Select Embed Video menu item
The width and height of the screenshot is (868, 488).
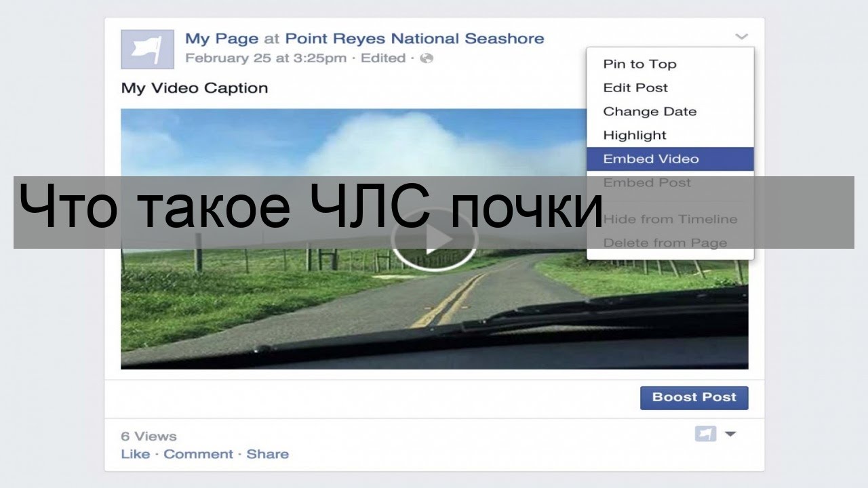[x=670, y=159]
